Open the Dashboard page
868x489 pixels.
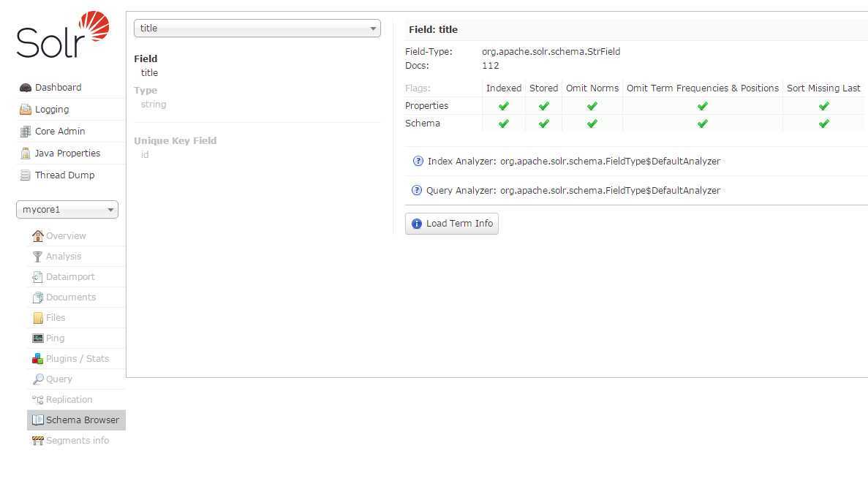[58, 88]
